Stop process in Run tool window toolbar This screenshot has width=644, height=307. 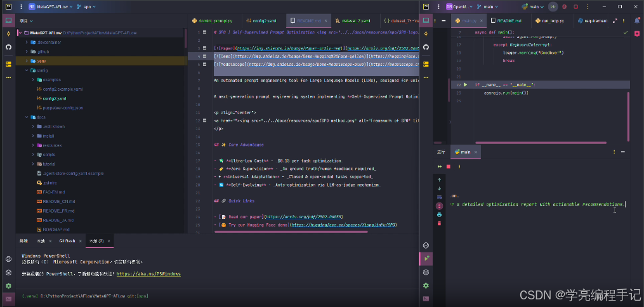(449, 167)
